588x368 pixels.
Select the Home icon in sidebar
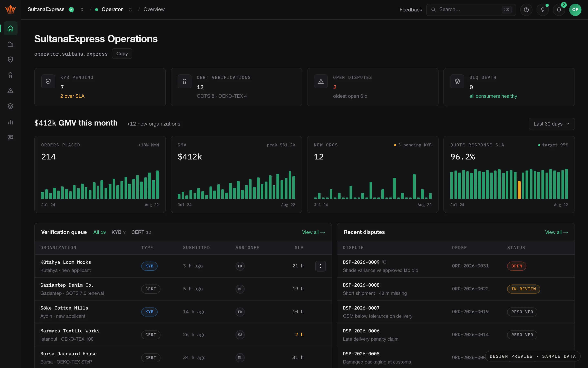pyautogui.click(x=10, y=28)
